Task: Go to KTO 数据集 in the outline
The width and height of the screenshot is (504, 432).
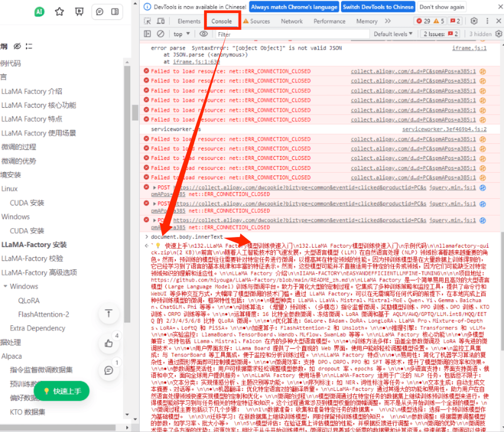Action: point(27,412)
